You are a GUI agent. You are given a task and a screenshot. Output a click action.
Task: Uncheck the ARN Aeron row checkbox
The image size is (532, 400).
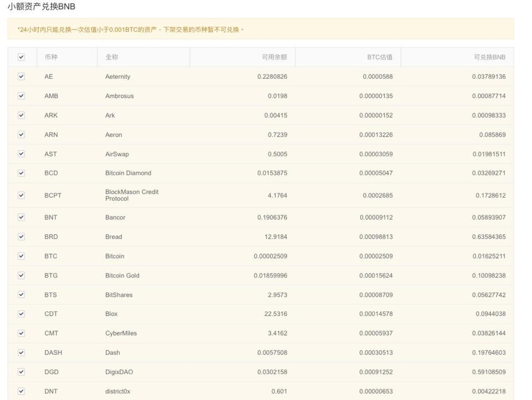pyautogui.click(x=22, y=134)
